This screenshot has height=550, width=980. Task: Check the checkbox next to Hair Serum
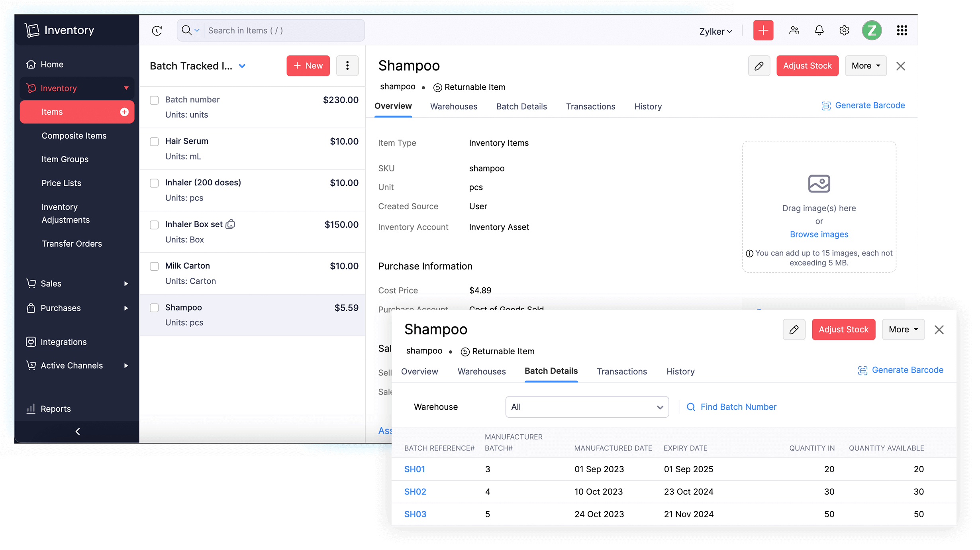click(154, 141)
